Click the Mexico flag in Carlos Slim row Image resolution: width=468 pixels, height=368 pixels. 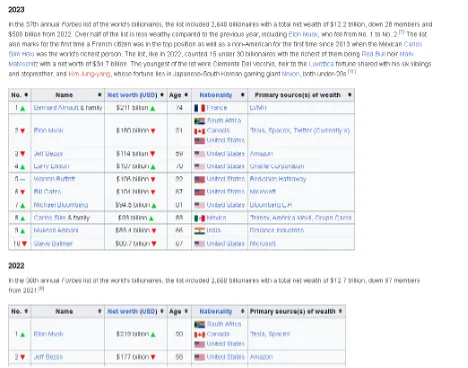pos(199,218)
